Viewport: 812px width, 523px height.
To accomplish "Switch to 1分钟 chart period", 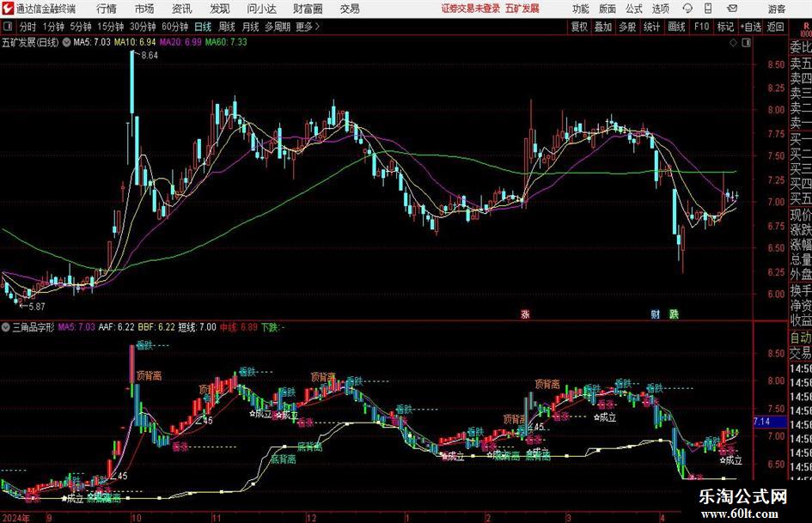I will (53, 27).
